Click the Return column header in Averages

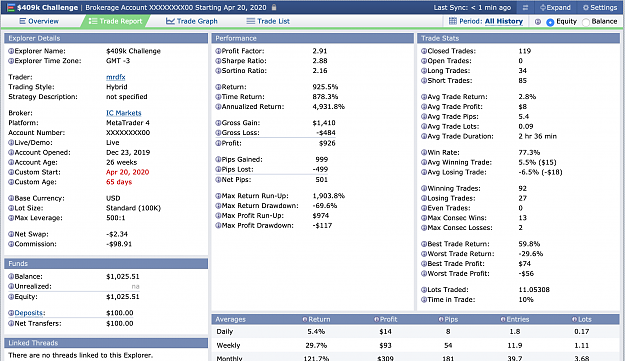[316, 319]
